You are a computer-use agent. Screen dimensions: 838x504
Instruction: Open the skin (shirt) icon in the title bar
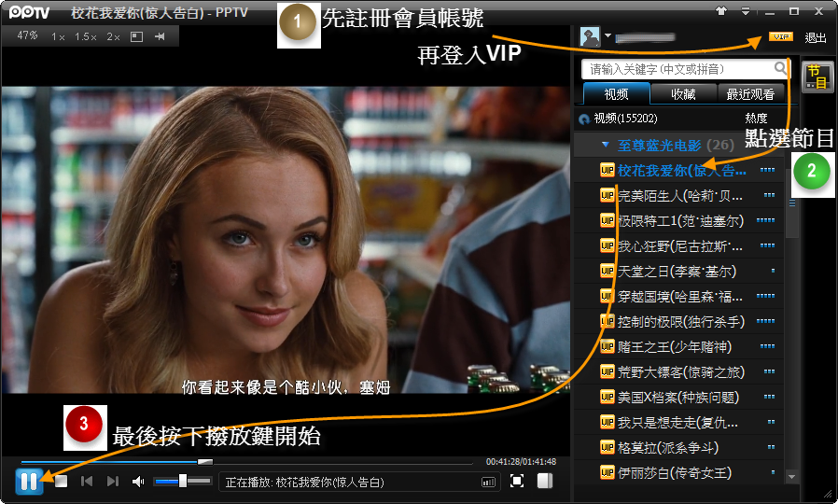(x=721, y=11)
